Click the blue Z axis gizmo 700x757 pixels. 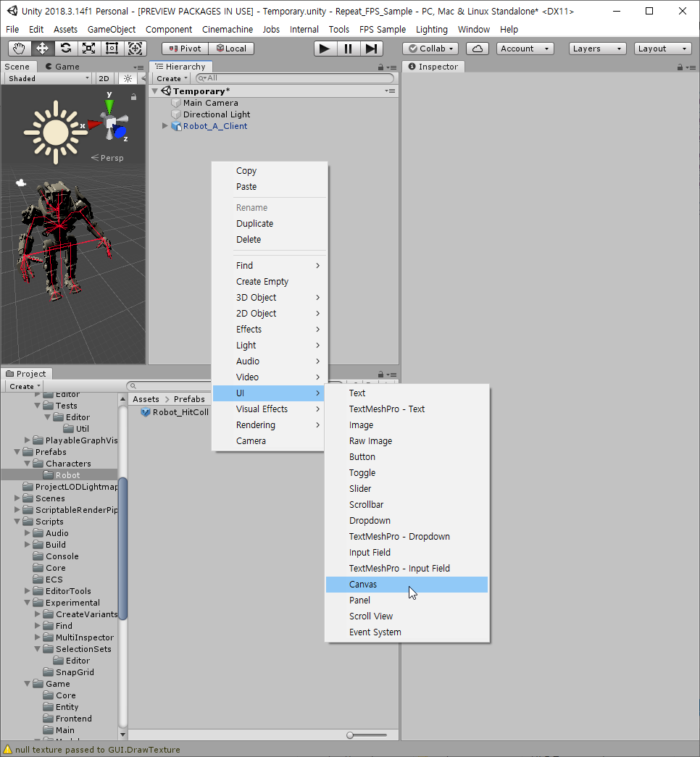pos(120,131)
